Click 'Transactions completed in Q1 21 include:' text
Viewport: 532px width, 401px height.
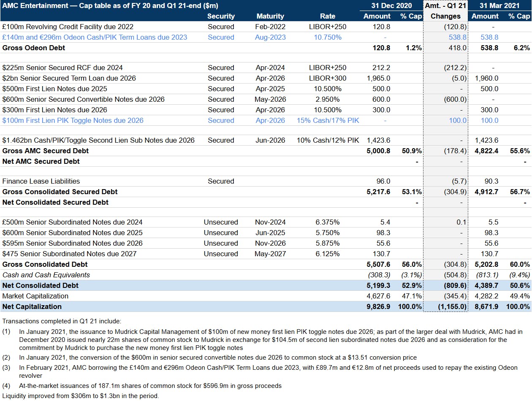click(62, 321)
